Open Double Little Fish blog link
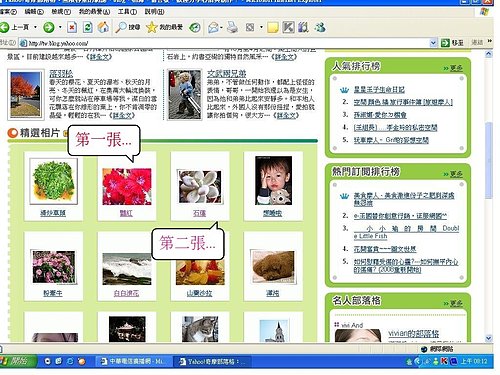 point(406,232)
